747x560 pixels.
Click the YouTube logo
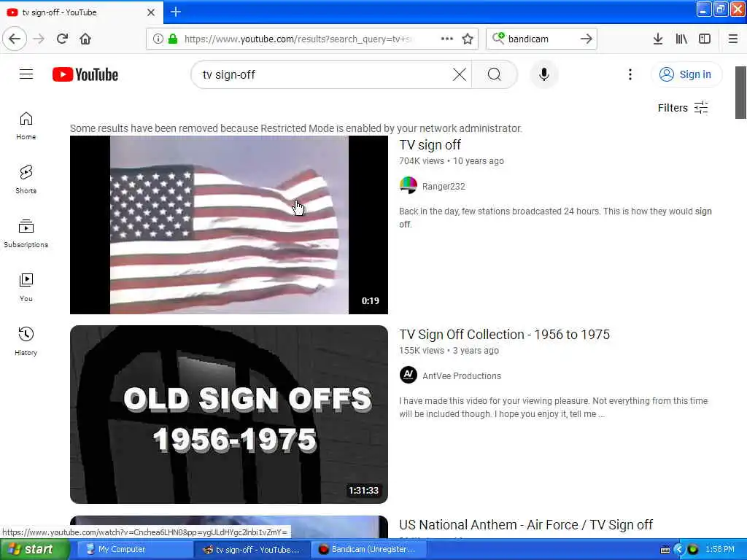(85, 74)
